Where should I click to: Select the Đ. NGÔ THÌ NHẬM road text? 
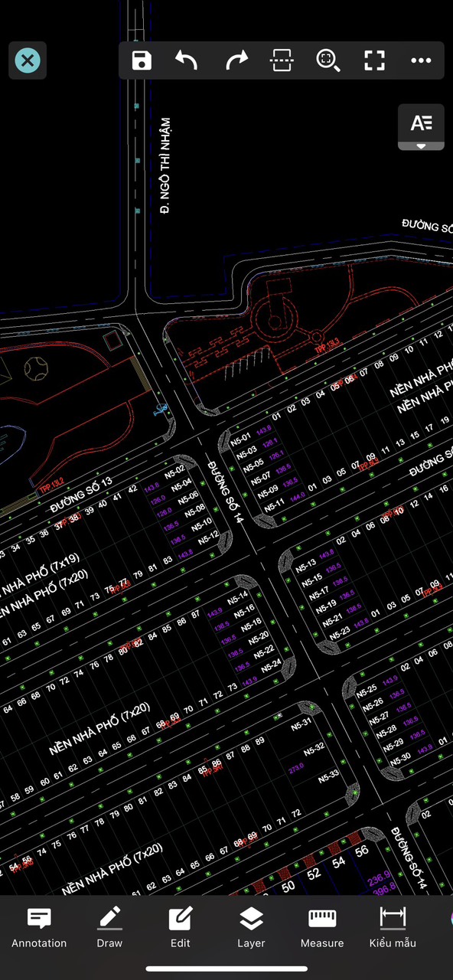[165, 165]
